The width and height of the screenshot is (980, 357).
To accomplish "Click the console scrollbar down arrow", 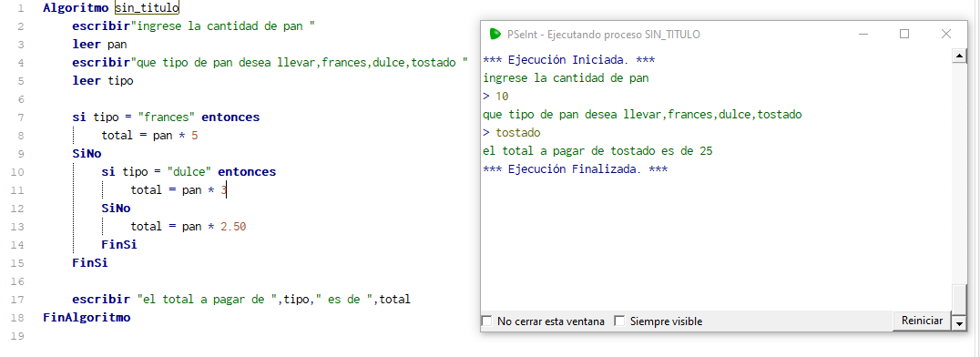I will click(x=959, y=323).
